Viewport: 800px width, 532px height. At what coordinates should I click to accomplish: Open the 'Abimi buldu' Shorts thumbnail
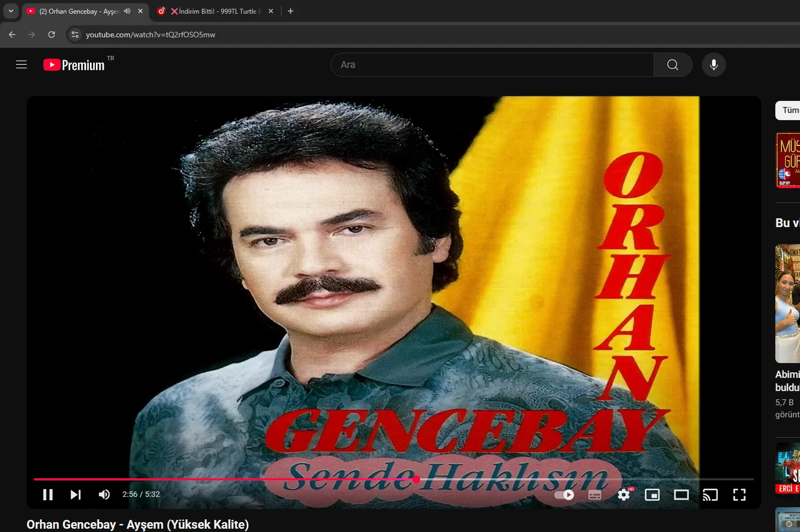(788, 304)
